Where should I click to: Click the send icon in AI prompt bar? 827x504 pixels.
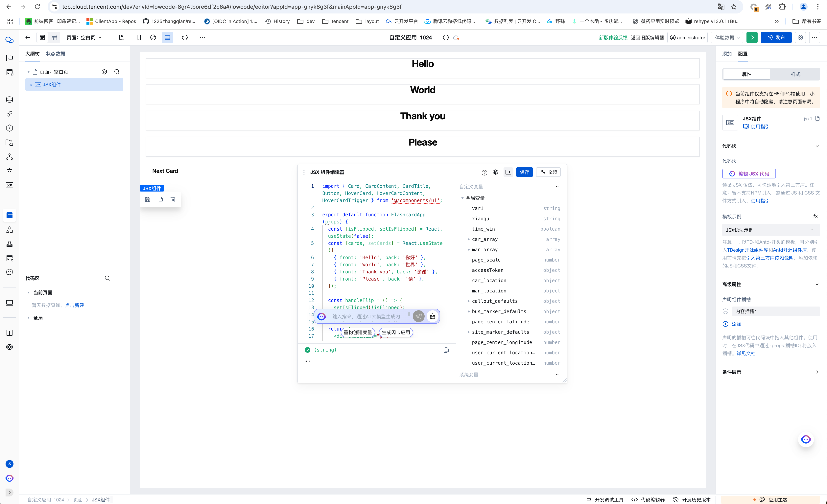418,316
